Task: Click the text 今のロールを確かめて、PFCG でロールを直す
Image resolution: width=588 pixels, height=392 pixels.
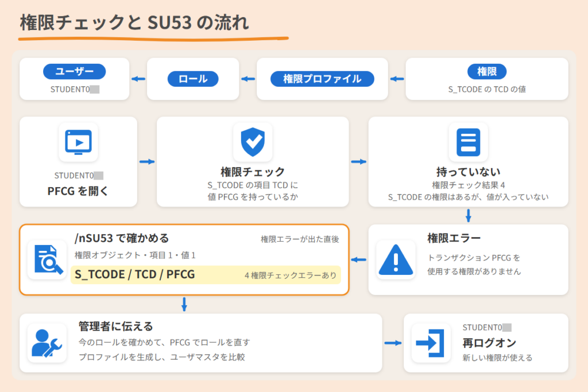Action: pos(164,343)
